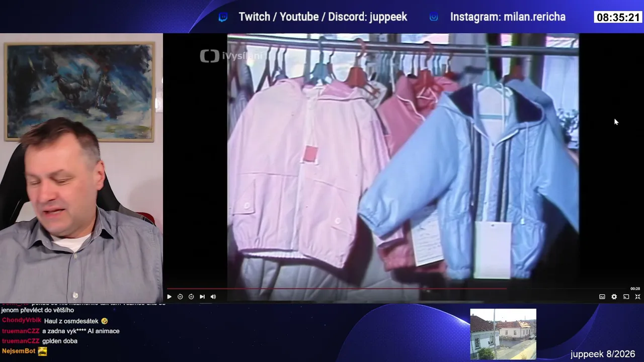Click the 'a zadna vyk**** AI animace' message

pyautogui.click(x=80, y=331)
